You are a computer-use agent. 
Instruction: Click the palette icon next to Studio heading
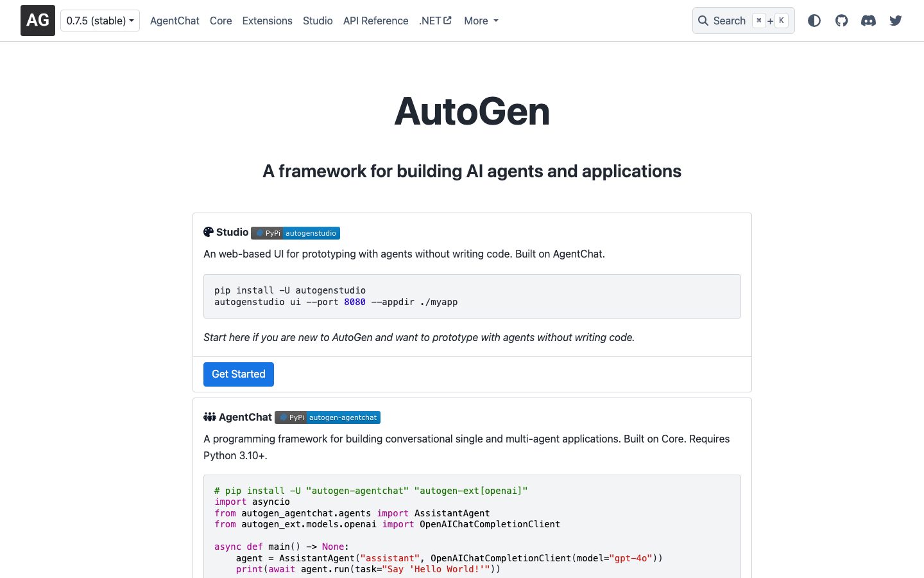point(208,232)
